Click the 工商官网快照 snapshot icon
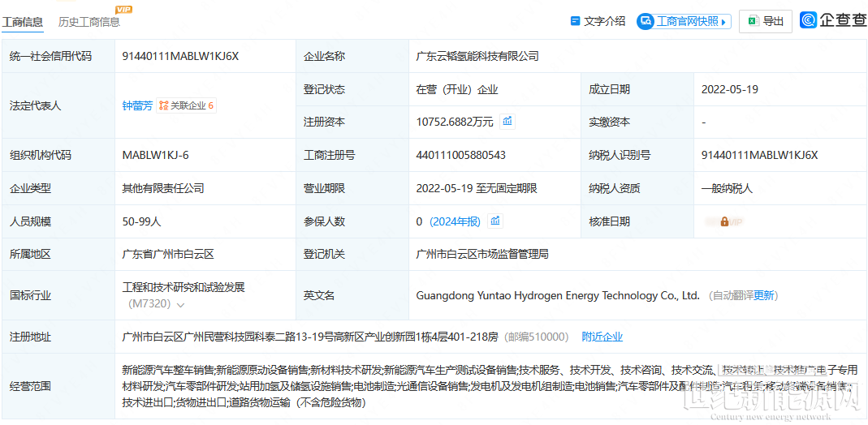The image size is (868, 425). tap(646, 21)
